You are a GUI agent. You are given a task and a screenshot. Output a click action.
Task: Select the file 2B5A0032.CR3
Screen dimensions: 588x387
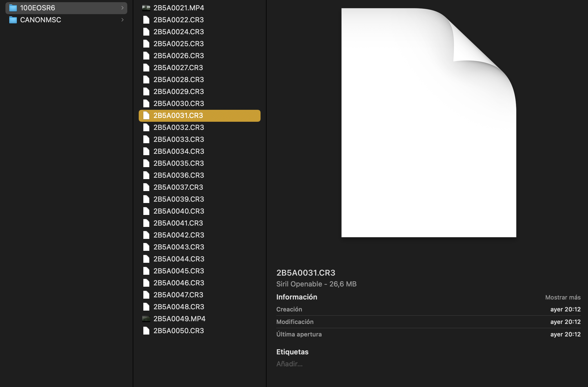tap(178, 127)
